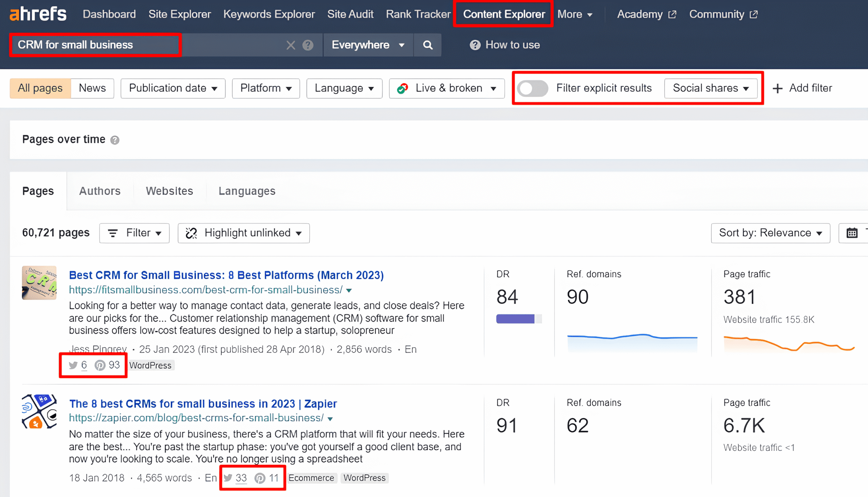This screenshot has height=497, width=868.
Task: Click the Highlight unlinked broken-link icon
Action: (191, 233)
